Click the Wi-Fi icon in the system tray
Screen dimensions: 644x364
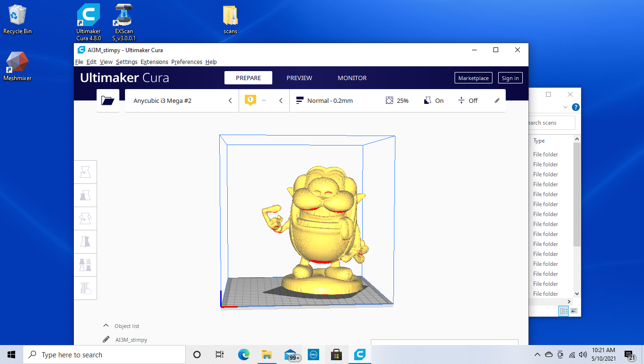(572, 355)
